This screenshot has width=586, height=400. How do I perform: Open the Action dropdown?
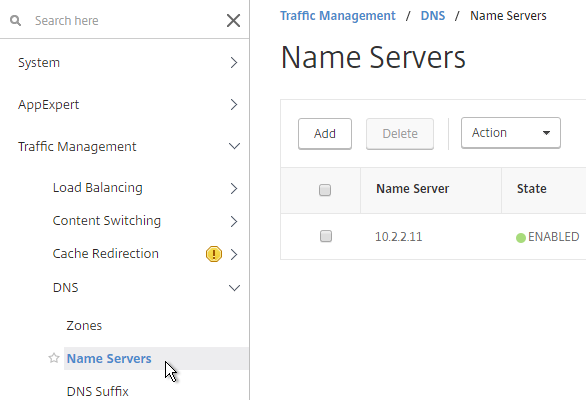tap(511, 133)
